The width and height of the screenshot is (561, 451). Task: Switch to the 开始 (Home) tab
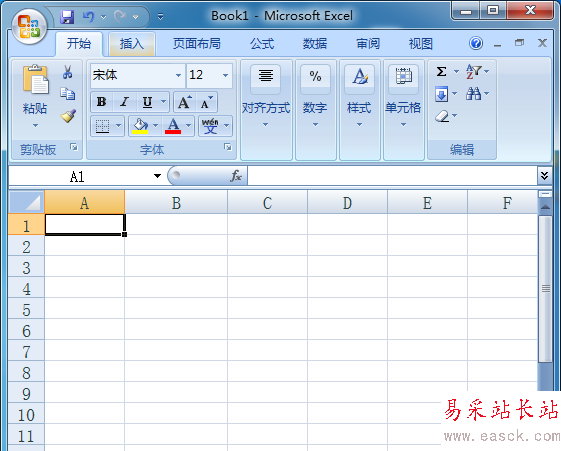coord(79,44)
